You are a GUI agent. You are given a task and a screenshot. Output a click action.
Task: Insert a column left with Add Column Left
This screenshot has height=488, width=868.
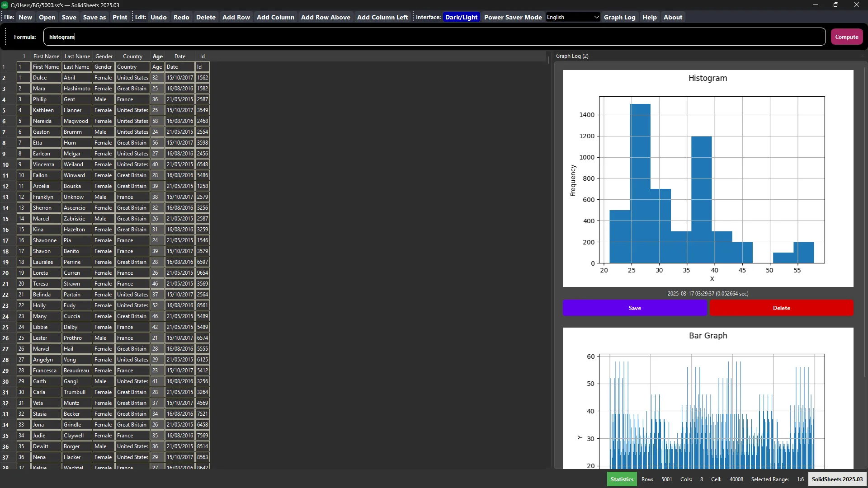click(x=382, y=17)
